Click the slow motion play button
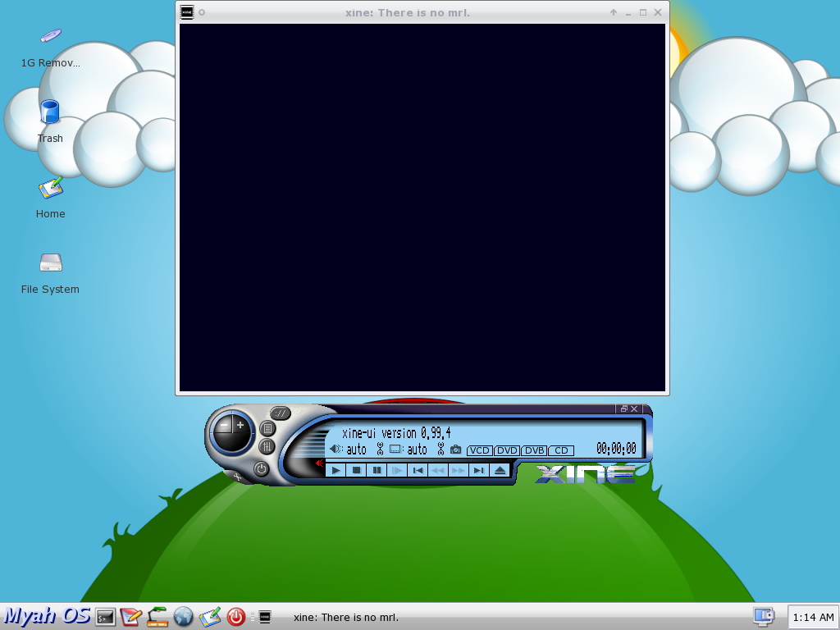Screen dimensions: 840x630 [x=397, y=470]
